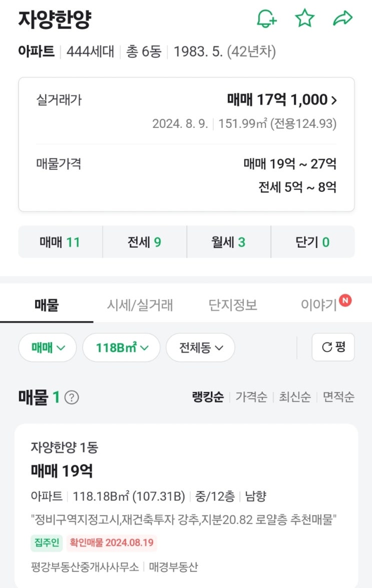Filter listings by 전세 9
Screen dimensions: 372x588
click(145, 242)
